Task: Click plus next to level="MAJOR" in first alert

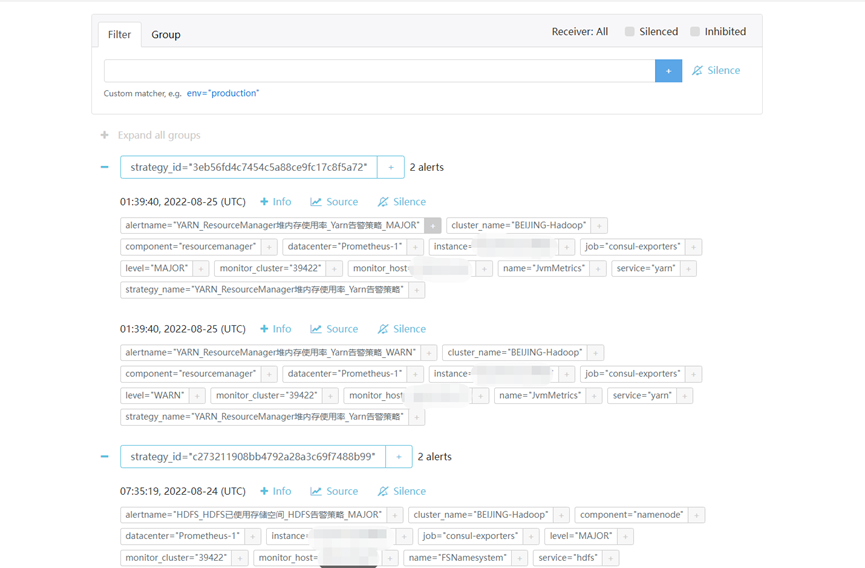Action: [201, 269]
